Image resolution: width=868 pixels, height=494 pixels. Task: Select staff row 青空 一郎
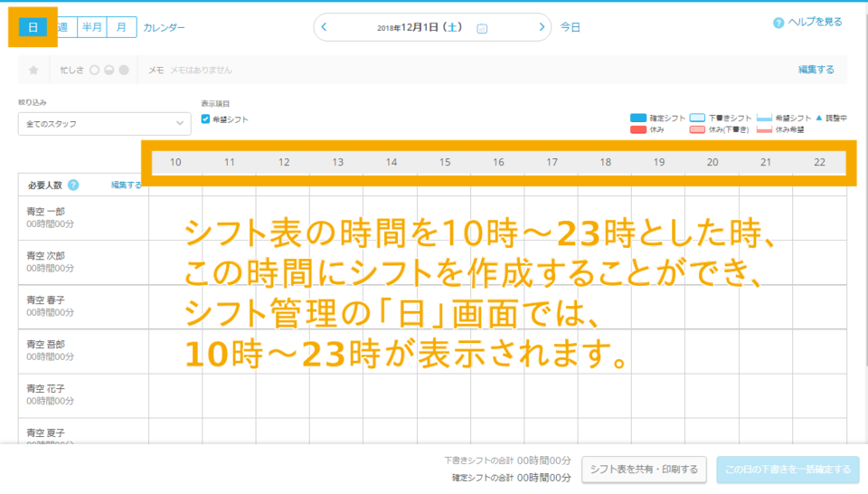pos(83,218)
